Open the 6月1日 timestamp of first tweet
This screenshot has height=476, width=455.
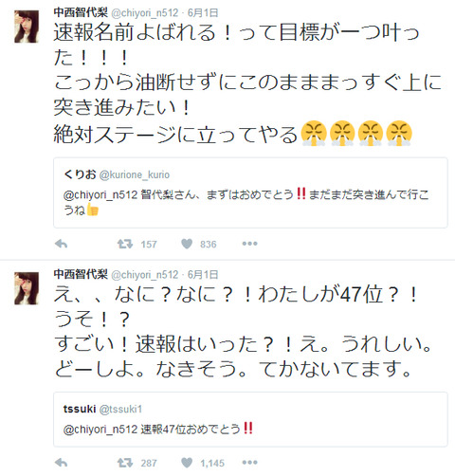[203, 12]
